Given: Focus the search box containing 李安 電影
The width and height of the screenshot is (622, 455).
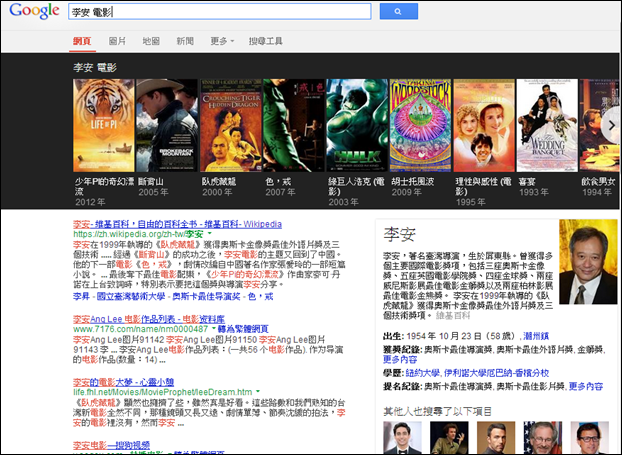Looking at the screenshot, I should (220, 12).
